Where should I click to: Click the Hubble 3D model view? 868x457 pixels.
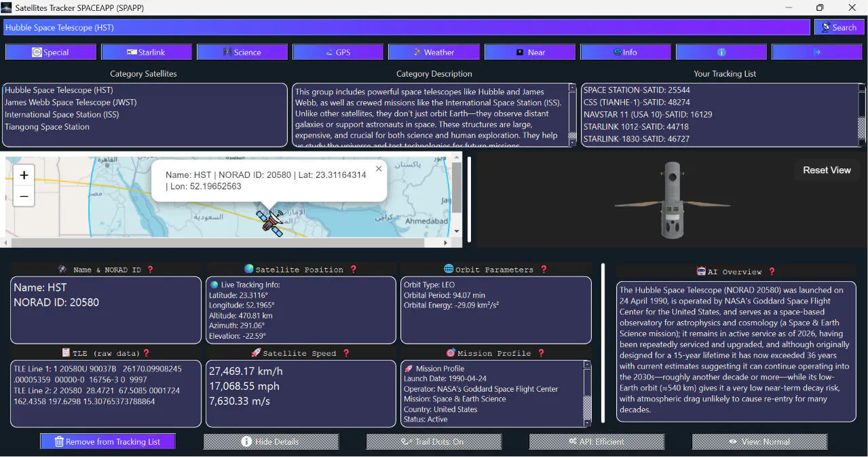click(672, 202)
